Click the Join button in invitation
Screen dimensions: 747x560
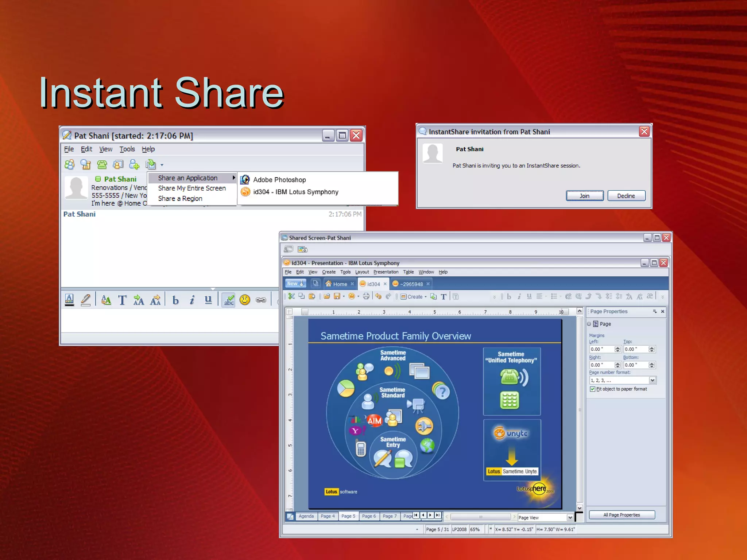pos(584,196)
